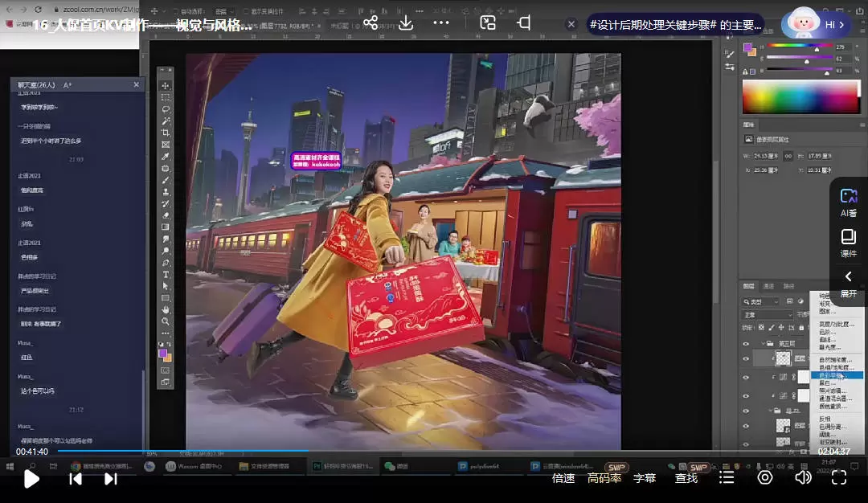868x503 pixels.
Task: Select the Eraser tool
Action: pos(166,215)
